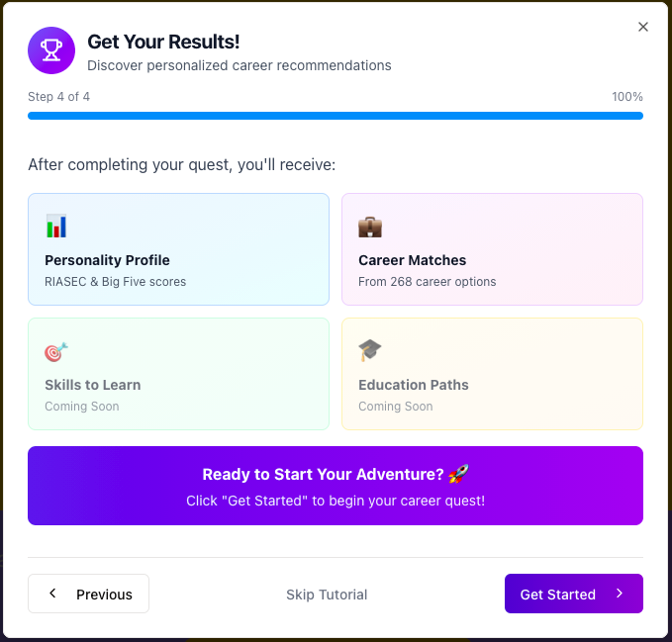Click the right chevron on Get Started
The height and width of the screenshot is (642, 672).
(x=620, y=594)
